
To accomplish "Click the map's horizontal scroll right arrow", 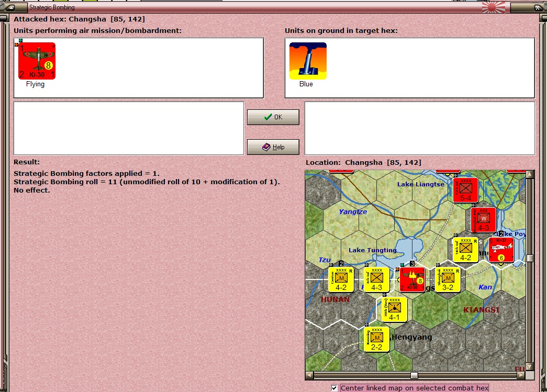I will point(521,375).
